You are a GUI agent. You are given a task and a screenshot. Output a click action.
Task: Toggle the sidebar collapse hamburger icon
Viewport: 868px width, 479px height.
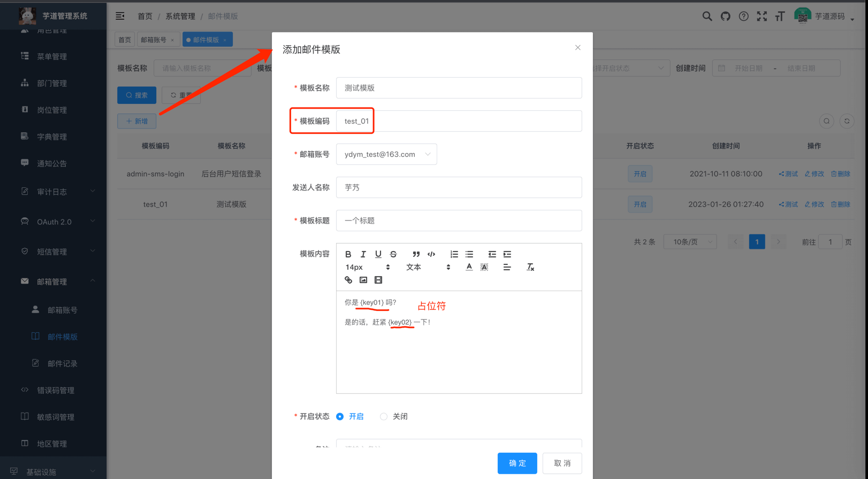coord(120,16)
